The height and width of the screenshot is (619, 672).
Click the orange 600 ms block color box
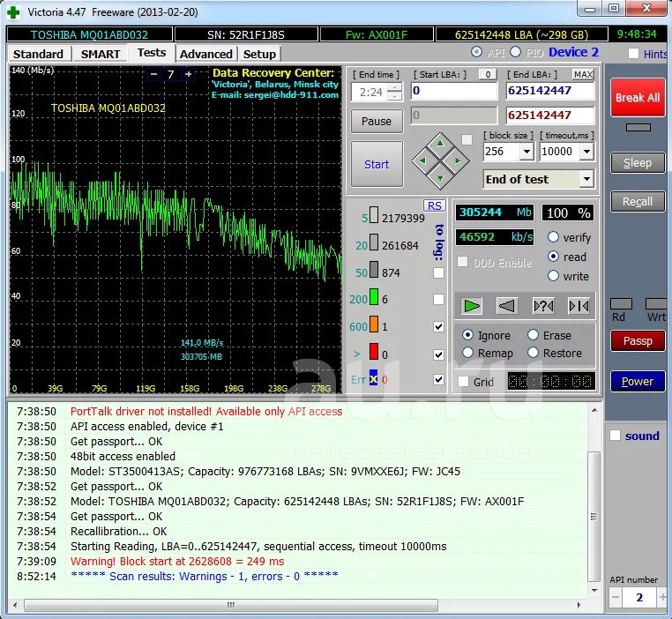pos(374,324)
